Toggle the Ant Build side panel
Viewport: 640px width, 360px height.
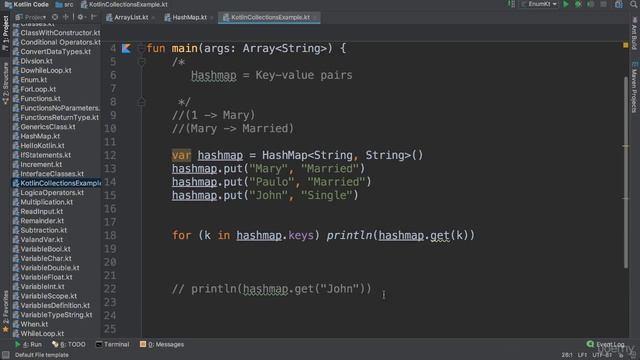(x=634, y=34)
